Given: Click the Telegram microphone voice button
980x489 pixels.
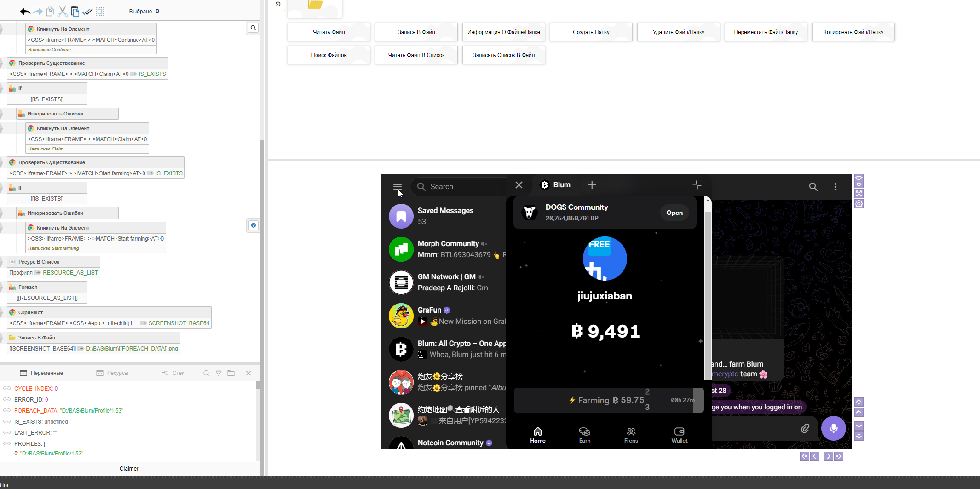Looking at the screenshot, I should (833, 428).
